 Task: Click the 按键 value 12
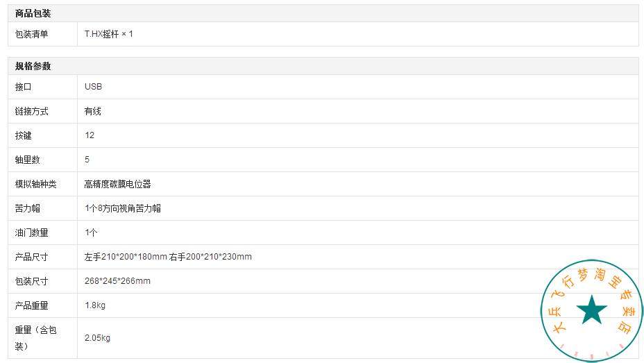[x=90, y=135]
